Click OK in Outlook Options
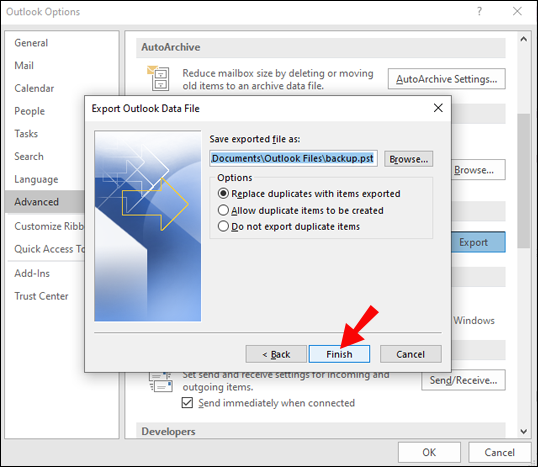538x467 pixels. [x=429, y=452]
